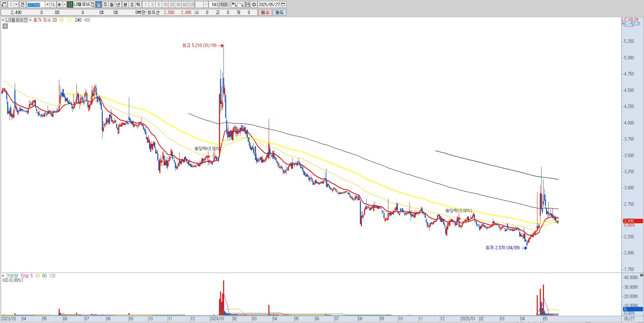This screenshot has height=323, width=644.
Task: Open the chart settings gear icon
Action: tap(254, 4)
